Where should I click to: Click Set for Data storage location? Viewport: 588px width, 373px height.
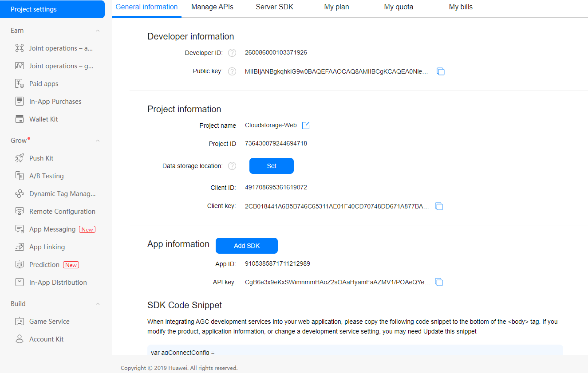pos(271,165)
